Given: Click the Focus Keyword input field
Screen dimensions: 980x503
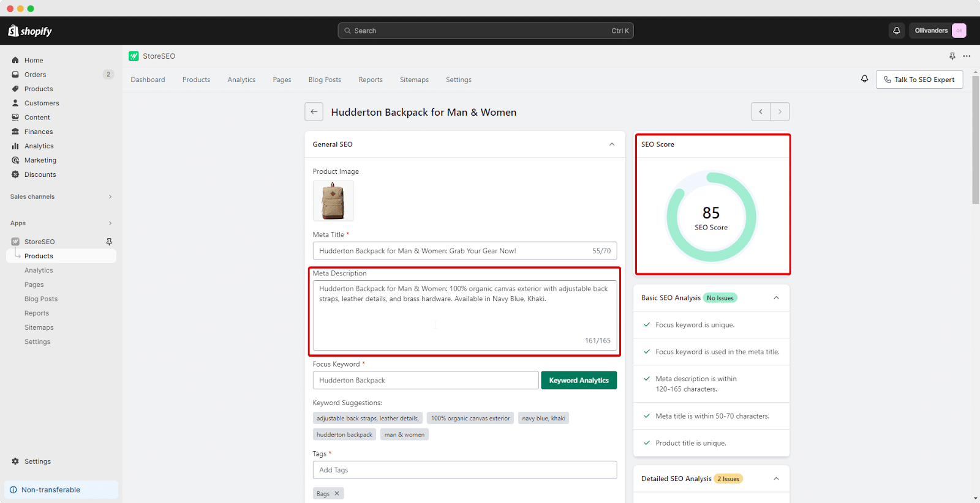Looking at the screenshot, I should (426, 381).
